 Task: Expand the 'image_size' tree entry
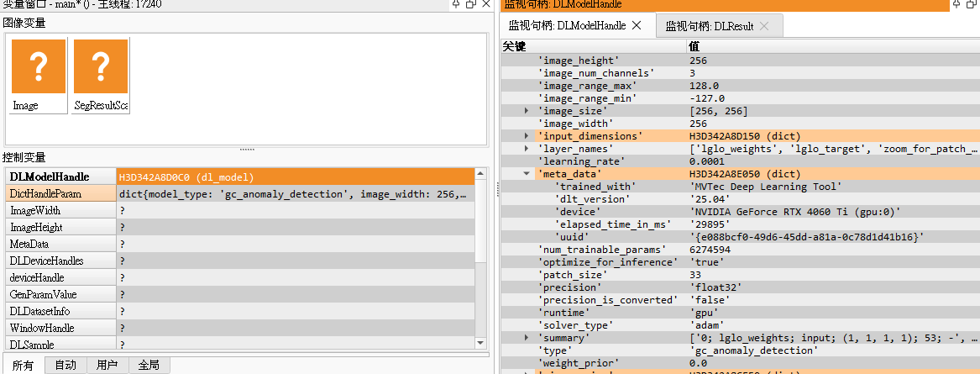tap(527, 111)
